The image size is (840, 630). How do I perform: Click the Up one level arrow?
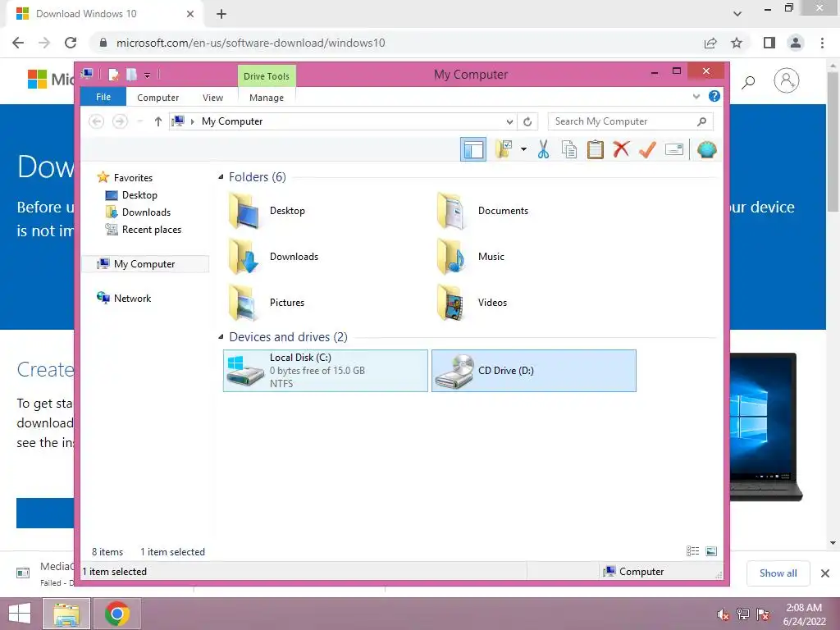[158, 121]
